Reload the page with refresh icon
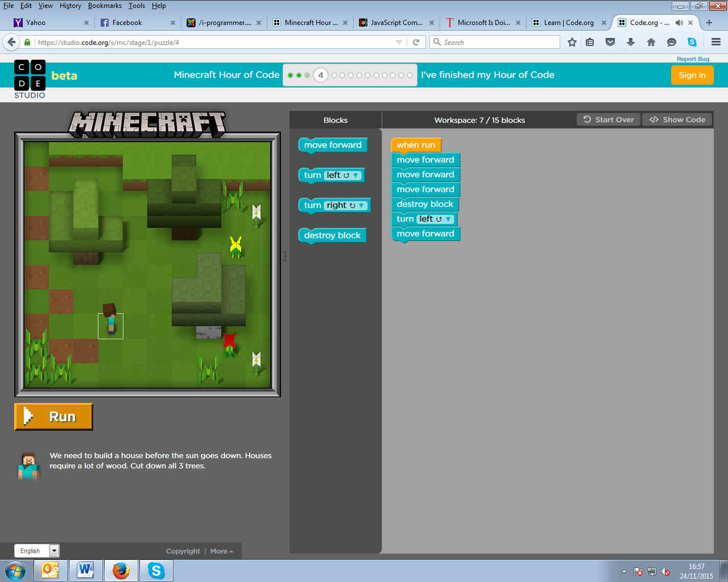 [416, 42]
